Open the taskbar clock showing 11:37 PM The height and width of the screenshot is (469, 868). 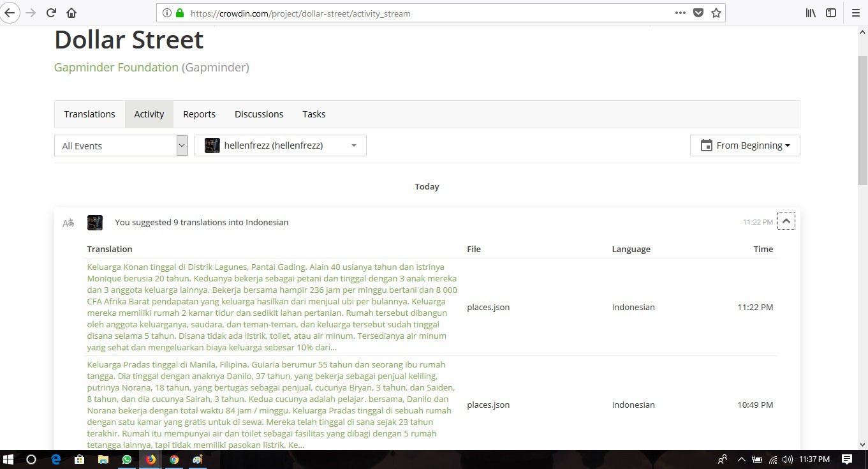(814, 459)
